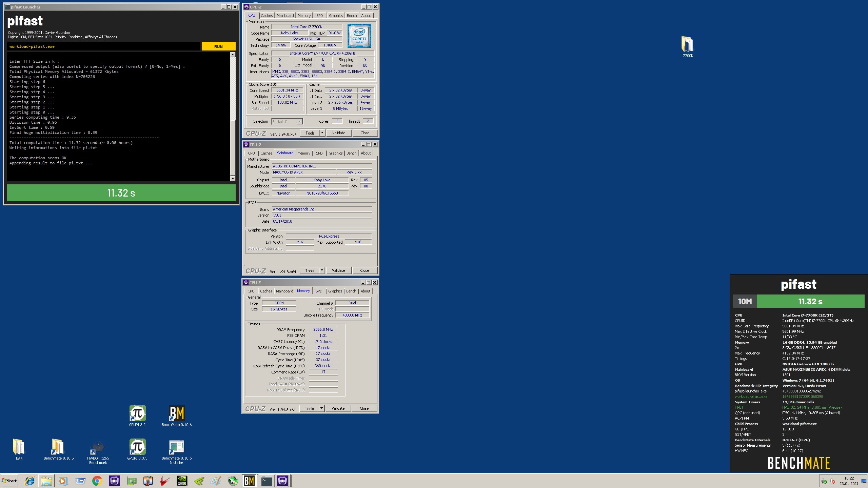Open the GPUPI 3.2 desktop shortcut
Image resolution: width=868 pixels, height=488 pixels.
pos(137,415)
